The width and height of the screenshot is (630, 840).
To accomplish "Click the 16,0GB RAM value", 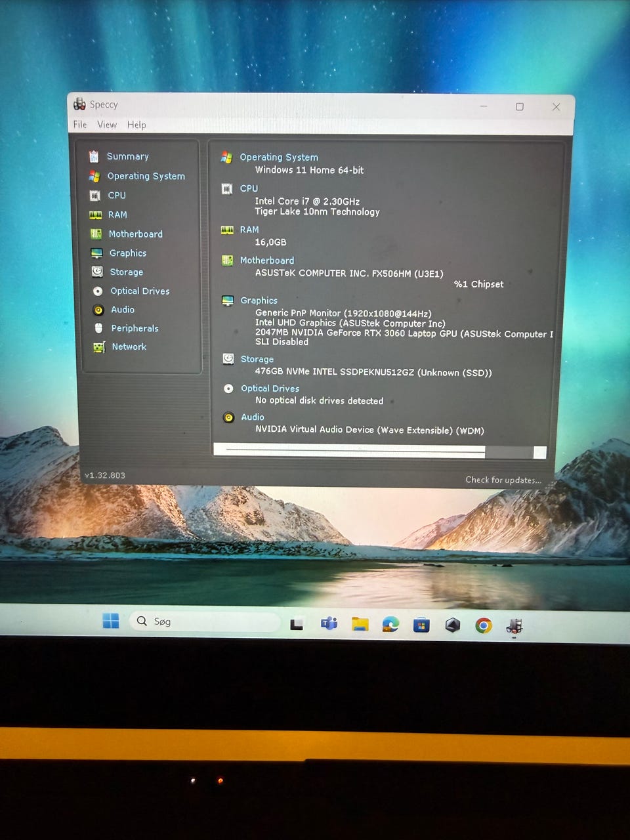I will [x=270, y=242].
